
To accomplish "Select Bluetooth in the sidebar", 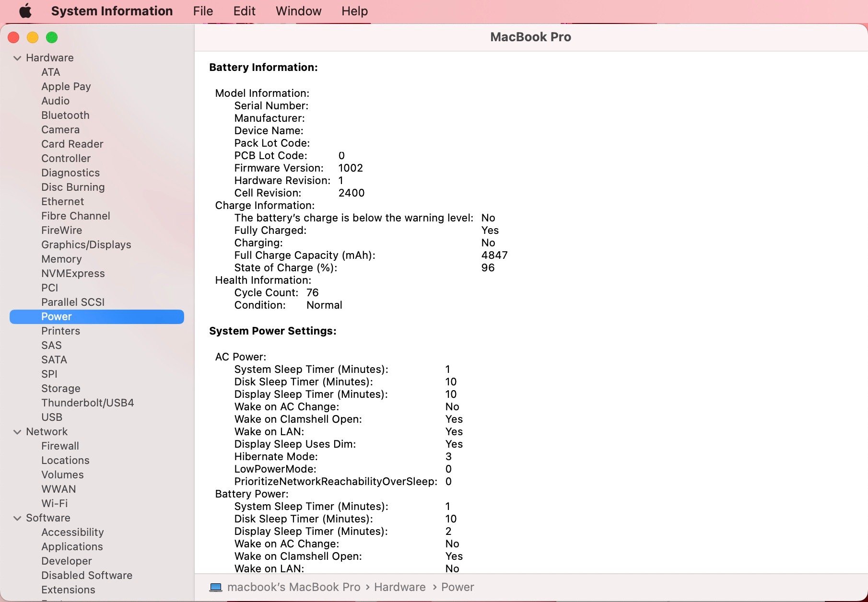I will [65, 116].
